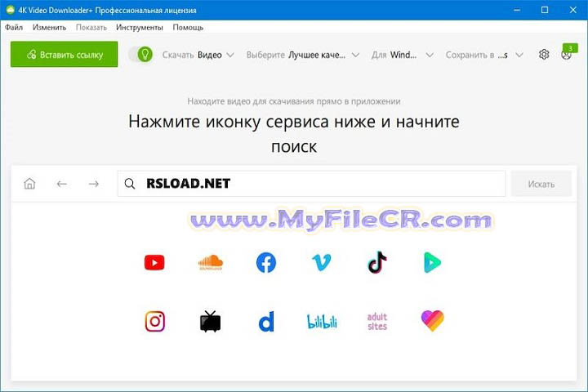Open the adult sites icon

[377, 322]
